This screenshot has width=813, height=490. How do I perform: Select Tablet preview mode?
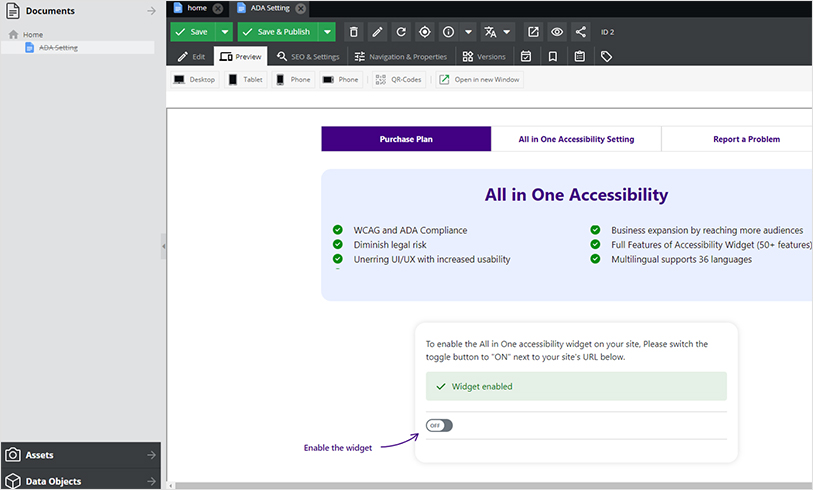(246, 79)
